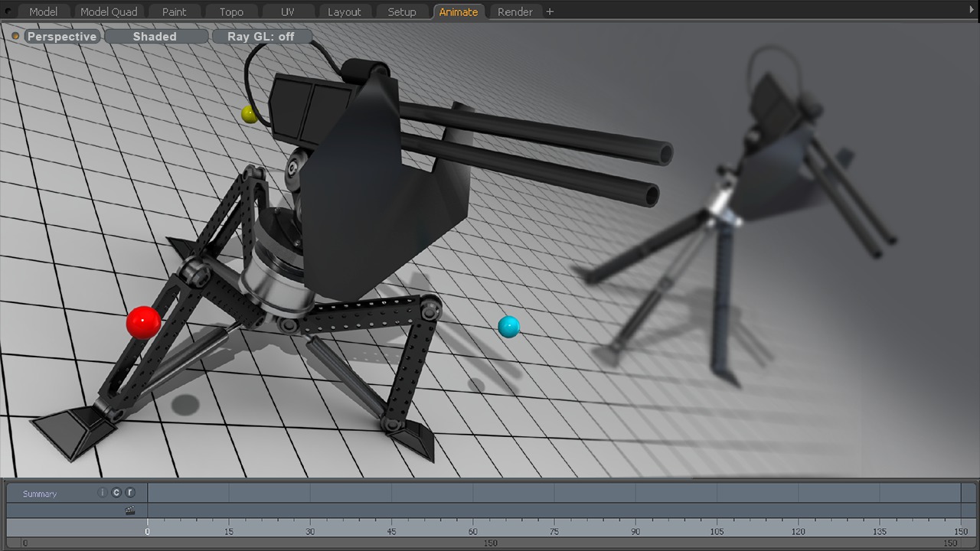Toggle the Ray GL: off setting
Image resolution: width=980 pixels, height=551 pixels.
(261, 36)
